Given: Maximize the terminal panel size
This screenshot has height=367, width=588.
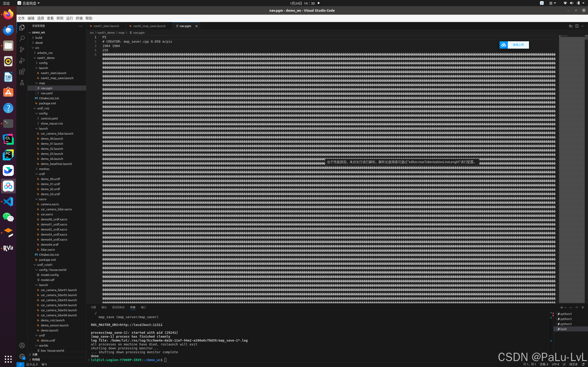Looking at the screenshot, I should coord(577,307).
